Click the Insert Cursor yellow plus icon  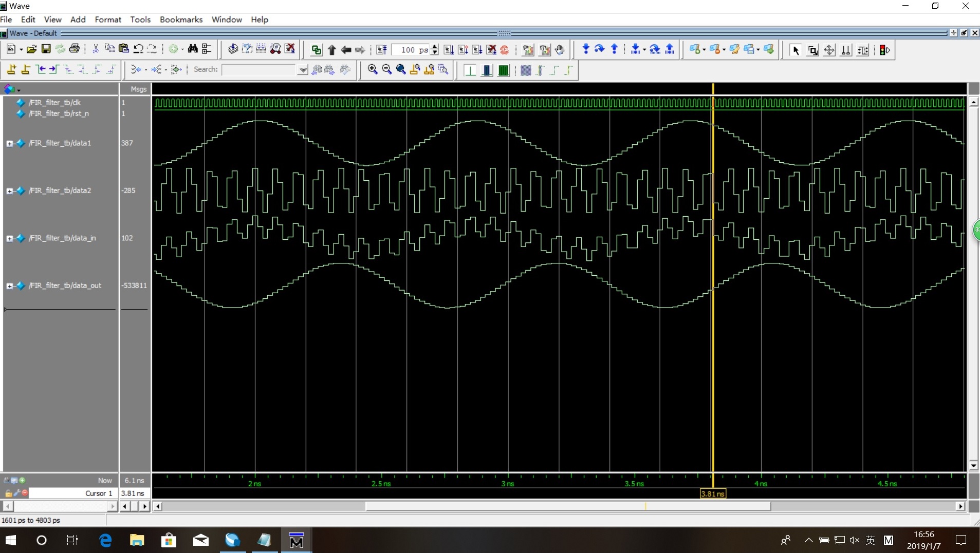[x=12, y=69]
